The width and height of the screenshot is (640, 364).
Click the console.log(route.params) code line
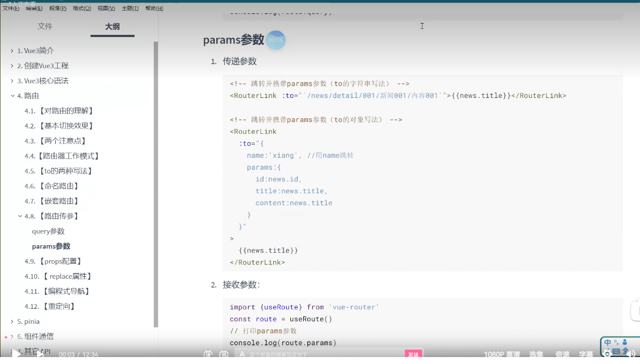pyautogui.click(x=283, y=343)
